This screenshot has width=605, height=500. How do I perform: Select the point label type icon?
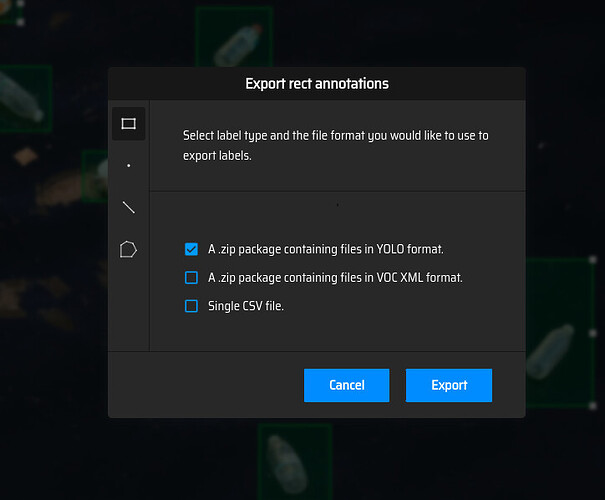[x=128, y=166]
